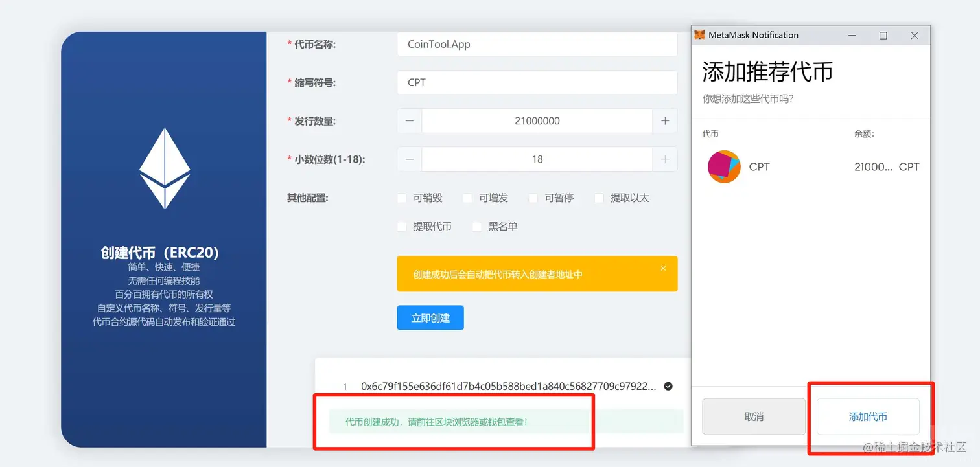Click the transaction hash starting with 0x6c79f155
This screenshot has height=467, width=980.
[x=509, y=386]
